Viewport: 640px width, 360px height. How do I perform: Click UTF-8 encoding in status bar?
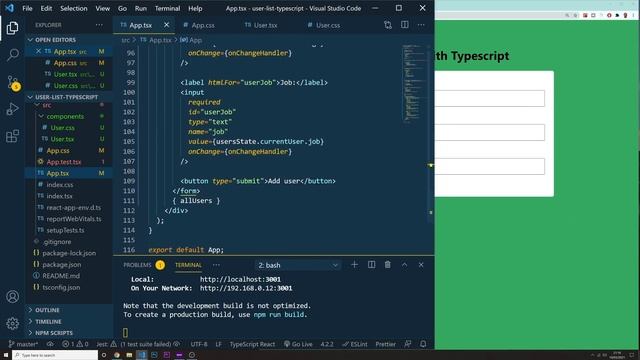pyautogui.click(x=199, y=344)
